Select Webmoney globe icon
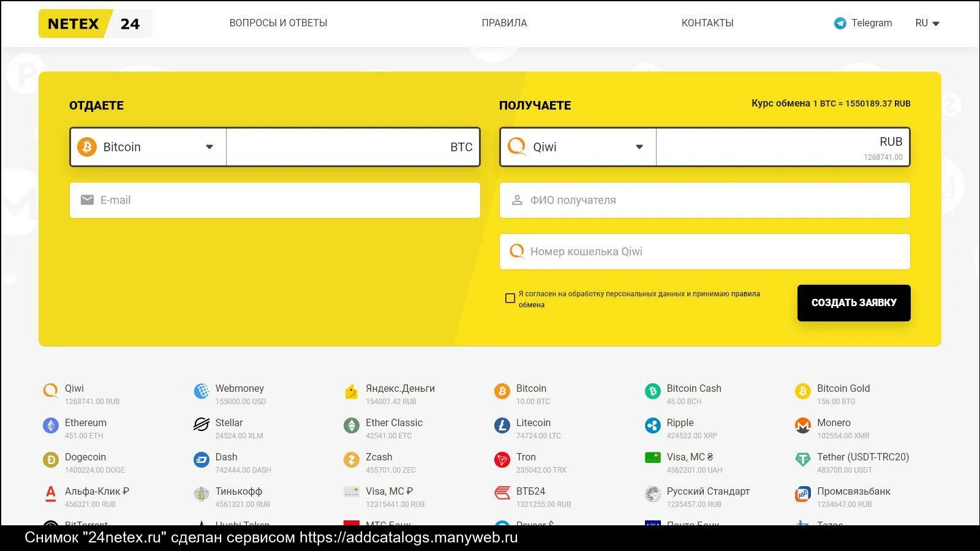 point(201,391)
